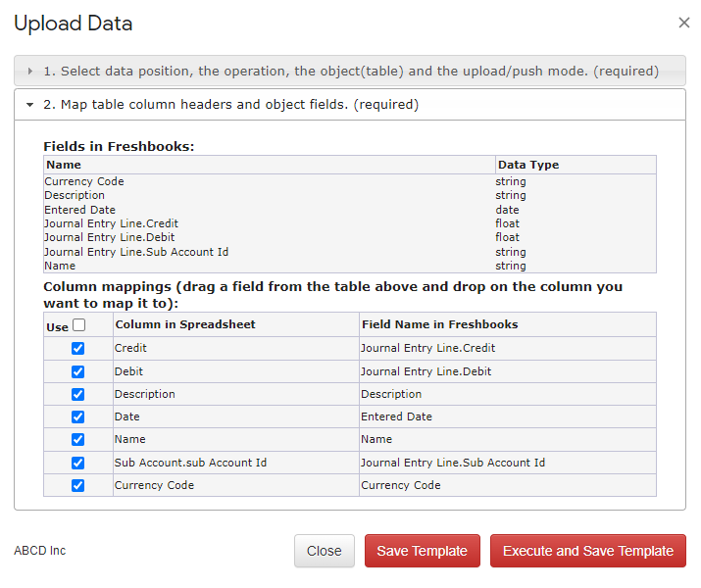Click mapped field Entered Date cell
This screenshot has height=588, width=701.
pyautogui.click(x=508, y=416)
